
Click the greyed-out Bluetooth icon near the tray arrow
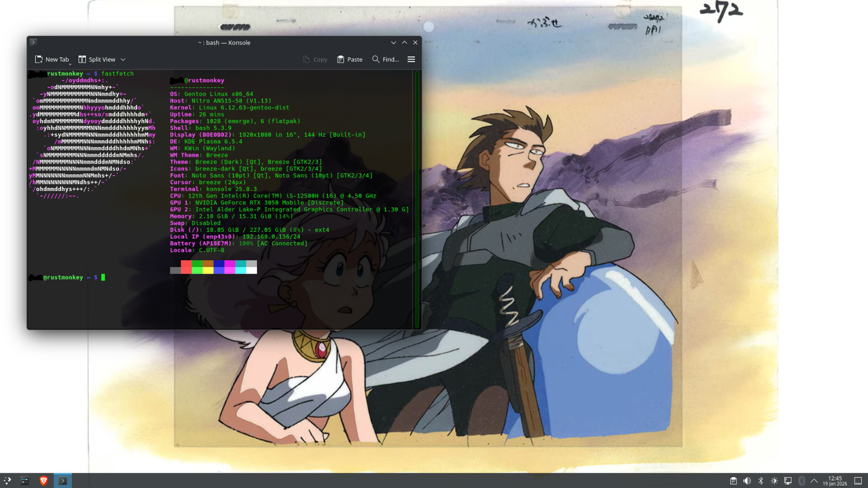tap(801, 481)
